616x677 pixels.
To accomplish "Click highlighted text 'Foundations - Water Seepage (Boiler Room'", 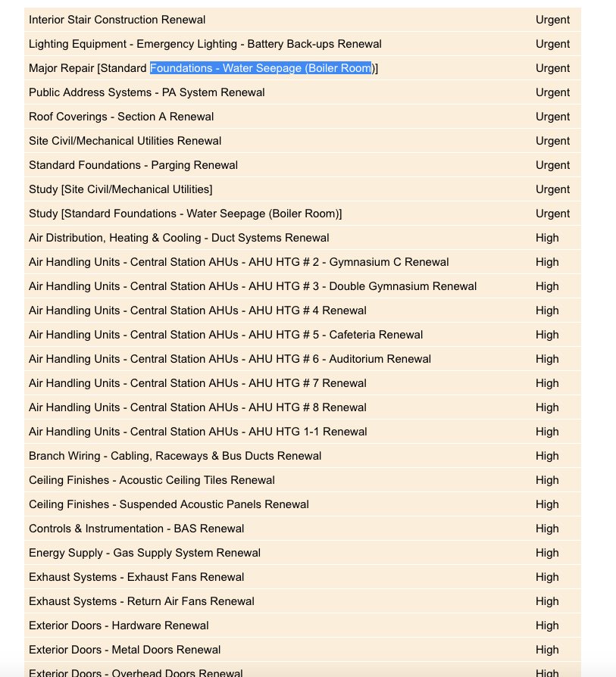I will pyautogui.click(x=261, y=68).
